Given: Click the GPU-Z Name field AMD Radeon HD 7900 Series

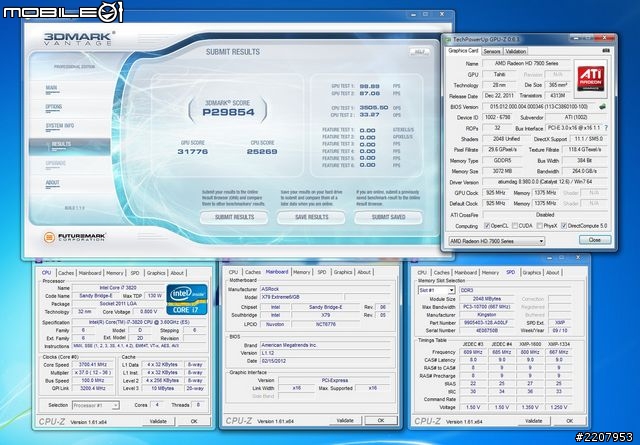Looking at the screenshot, I should click(x=526, y=64).
